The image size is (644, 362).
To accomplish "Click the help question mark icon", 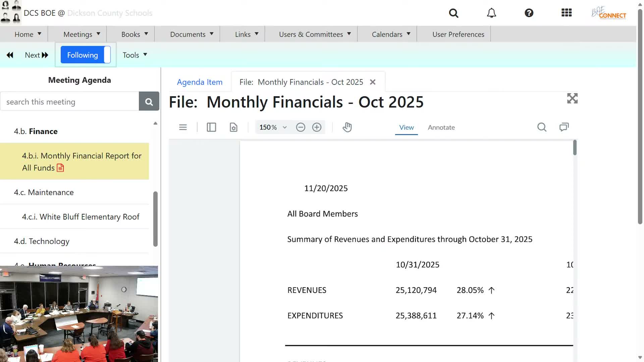I will [x=529, y=13].
